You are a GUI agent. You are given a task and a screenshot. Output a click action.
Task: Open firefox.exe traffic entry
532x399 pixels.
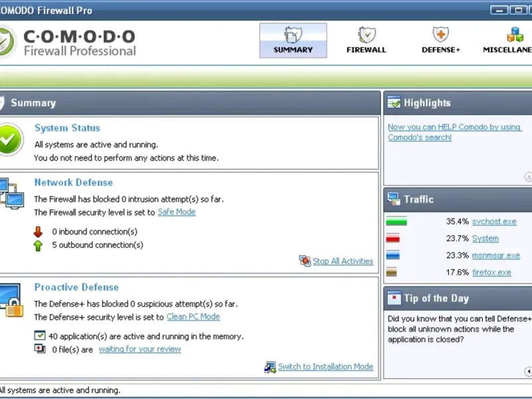click(x=491, y=273)
